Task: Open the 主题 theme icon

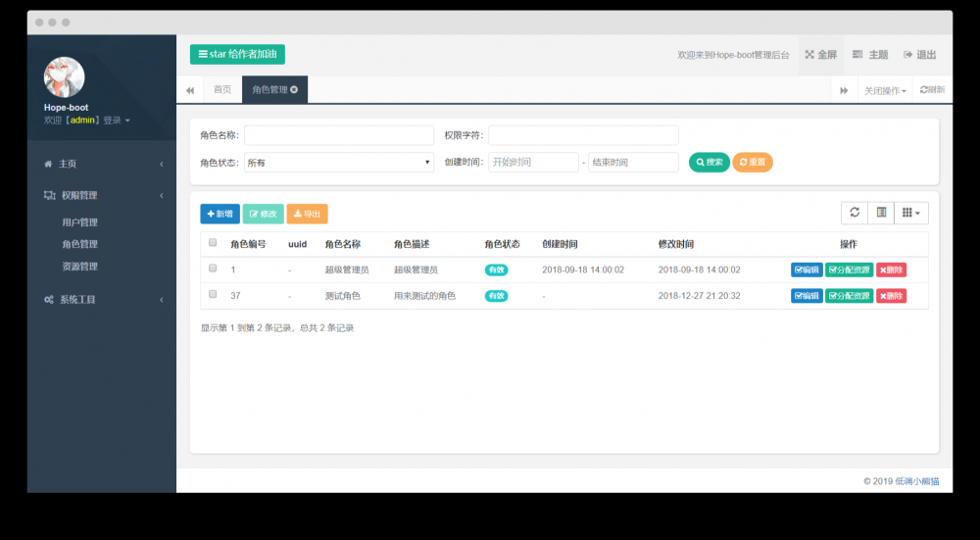Action: (857, 54)
